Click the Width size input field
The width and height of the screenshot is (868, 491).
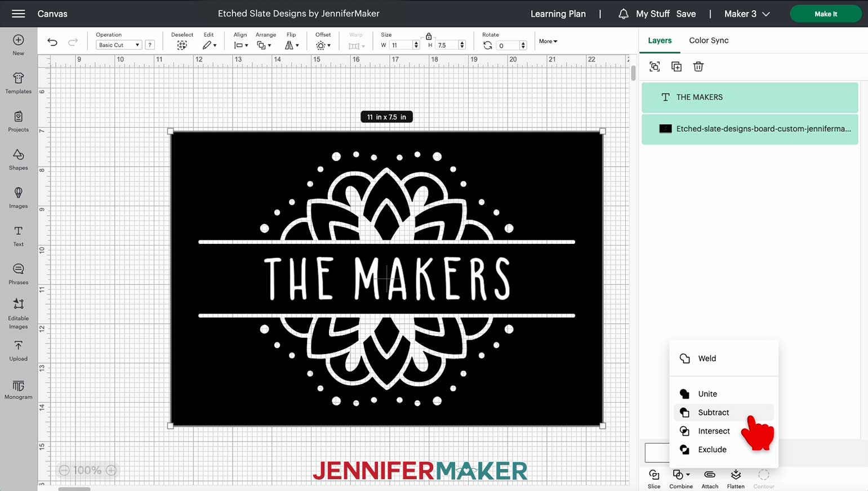pos(400,45)
